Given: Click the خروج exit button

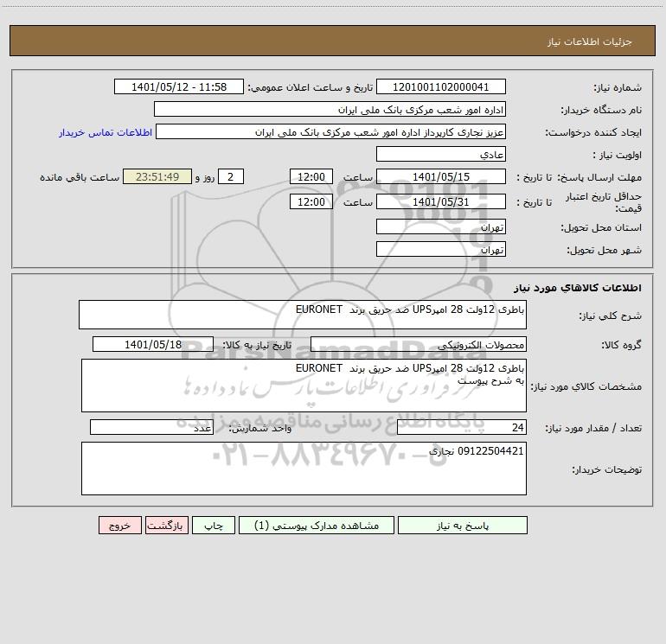Looking at the screenshot, I should (119, 525).
